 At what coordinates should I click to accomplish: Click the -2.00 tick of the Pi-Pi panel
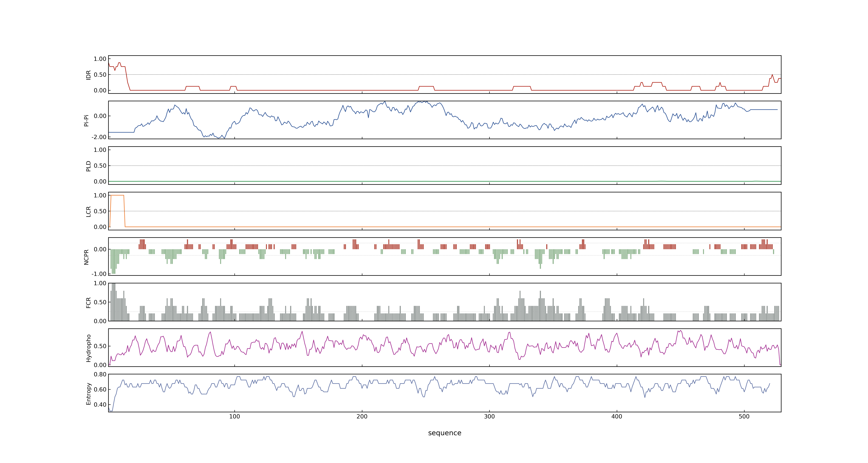[99, 137]
